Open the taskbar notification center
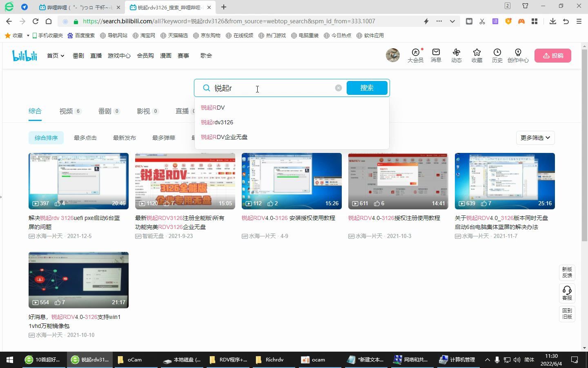Screen dimensions: 588x368 click(575, 360)
